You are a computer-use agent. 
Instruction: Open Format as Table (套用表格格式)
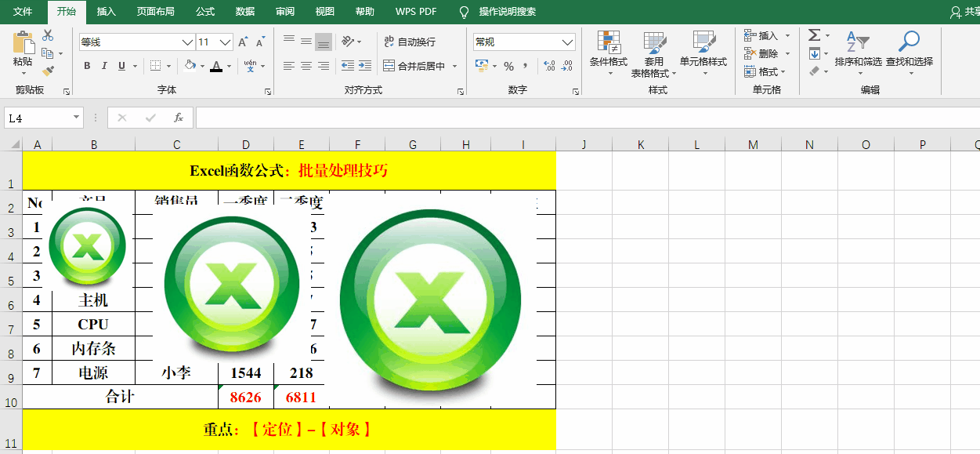coord(655,53)
